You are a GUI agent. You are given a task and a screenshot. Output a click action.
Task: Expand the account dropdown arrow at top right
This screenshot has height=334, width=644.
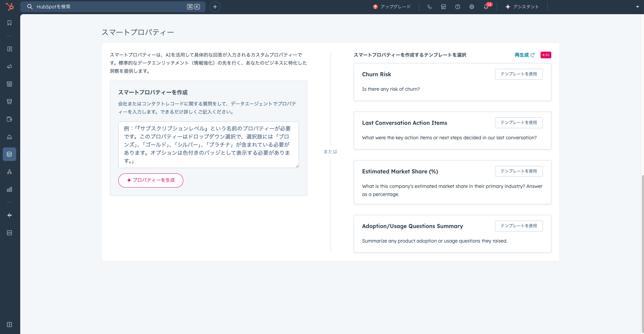point(637,7)
